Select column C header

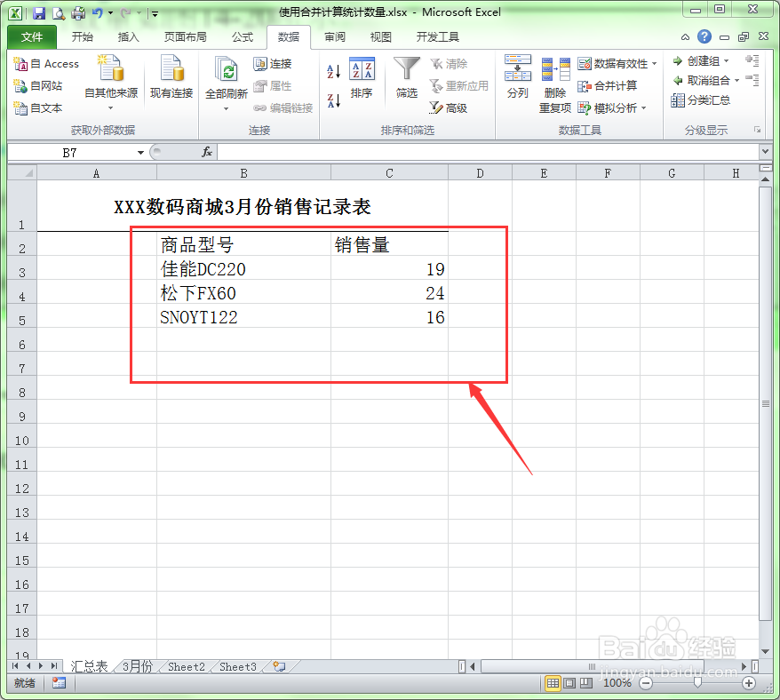pyautogui.click(x=389, y=173)
